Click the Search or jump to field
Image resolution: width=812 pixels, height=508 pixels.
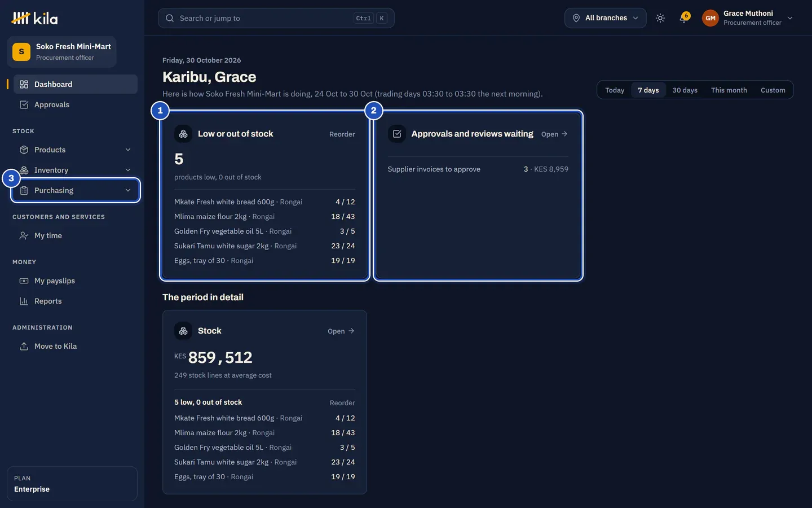coord(276,18)
